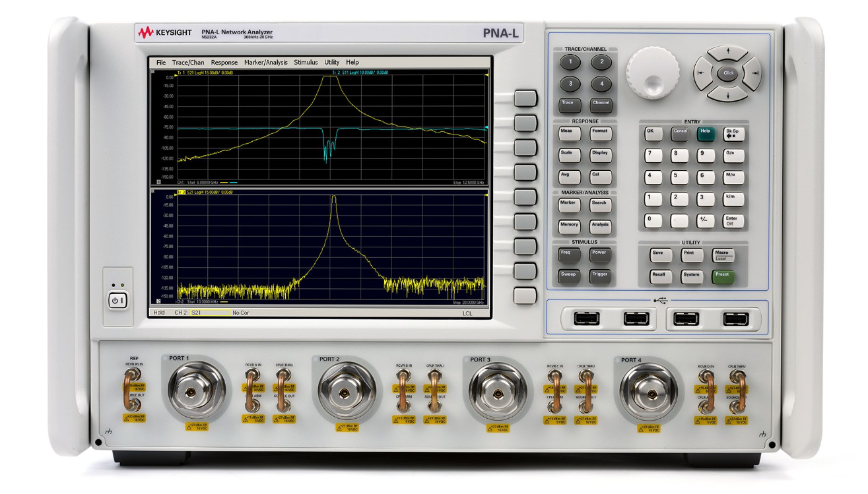Click the Trigger key
Screen dimensions: 868x494
pyautogui.click(x=601, y=276)
